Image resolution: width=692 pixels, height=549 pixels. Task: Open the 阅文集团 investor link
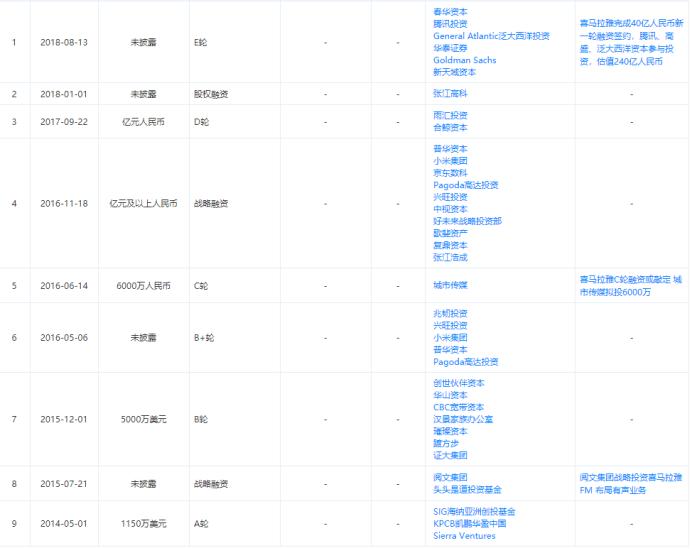pyautogui.click(x=450, y=478)
